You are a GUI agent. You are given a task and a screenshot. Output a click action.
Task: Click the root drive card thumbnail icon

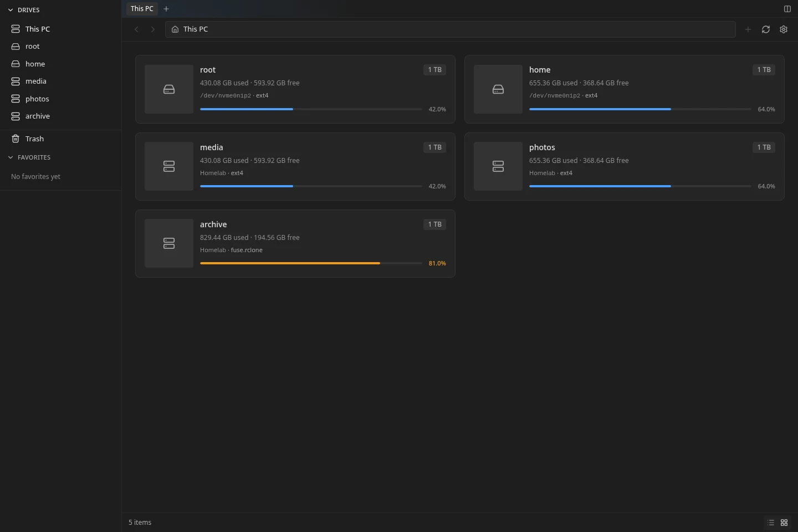[169, 89]
